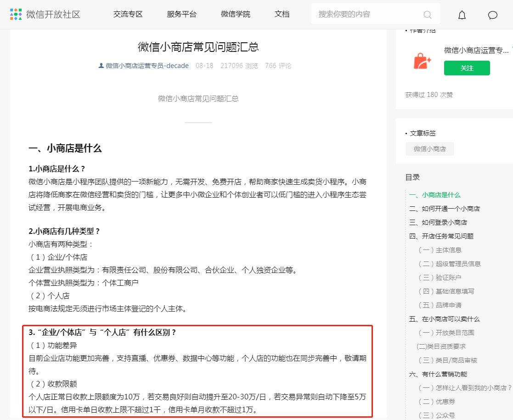Jump to 五、在小商店可以卖什么 in the contents
The image size is (513, 420).
point(444,319)
